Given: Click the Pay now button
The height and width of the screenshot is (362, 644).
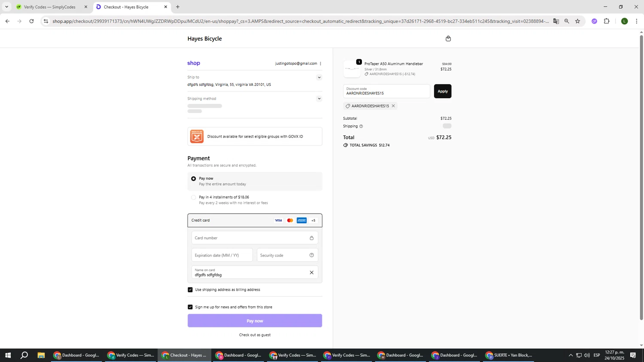Looking at the screenshot, I should tap(255, 321).
